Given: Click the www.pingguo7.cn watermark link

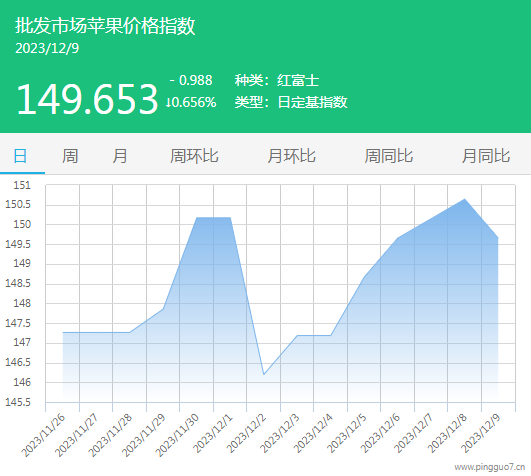Looking at the screenshot, I should [490, 467].
